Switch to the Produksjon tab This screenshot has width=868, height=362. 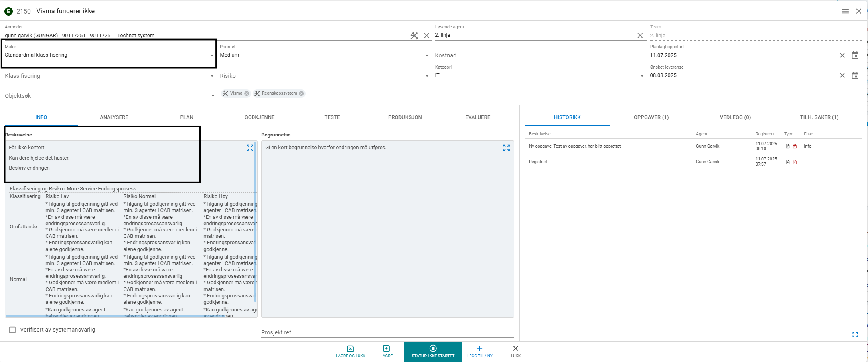click(x=405, y=117)
